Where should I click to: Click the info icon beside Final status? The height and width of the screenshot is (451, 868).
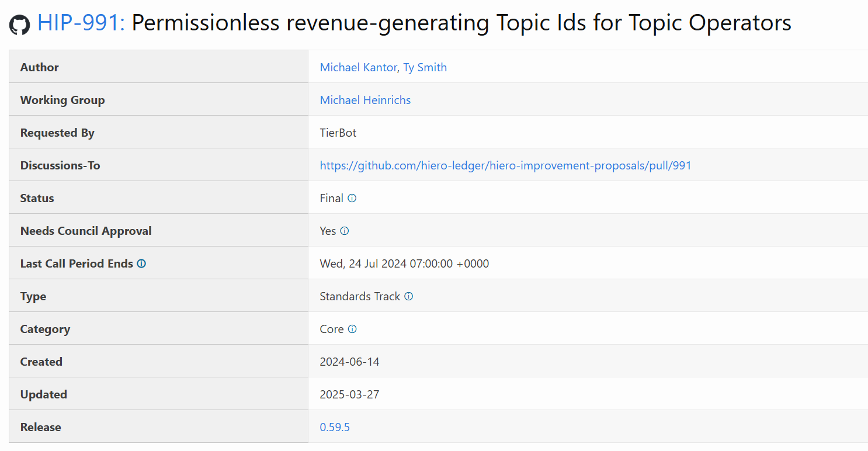click(352, 198)
